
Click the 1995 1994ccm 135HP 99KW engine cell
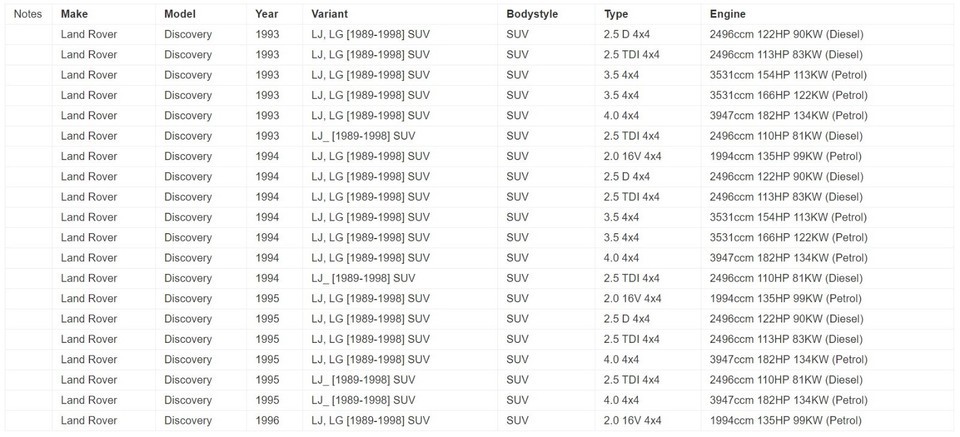click(x=786, y=299)
